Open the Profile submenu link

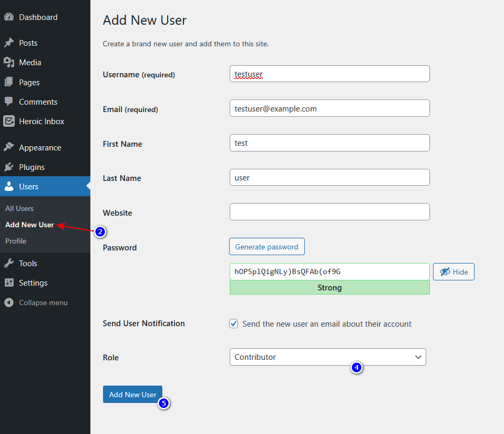click(16, 241)
